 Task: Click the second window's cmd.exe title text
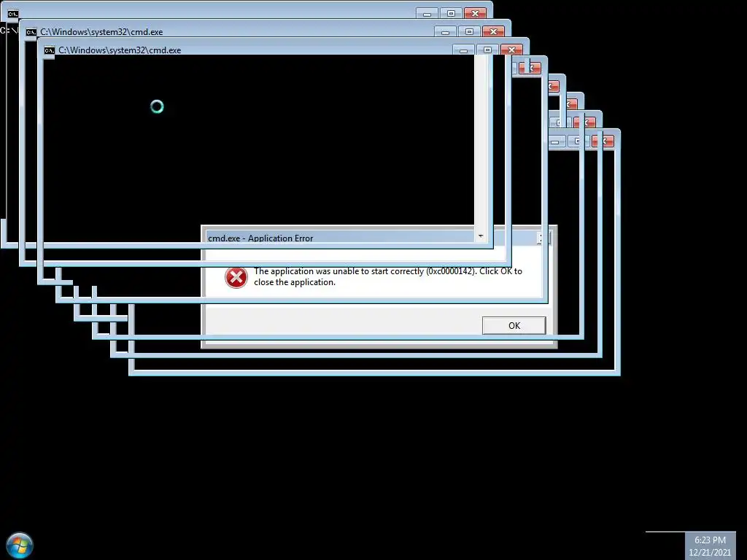[101, 32]
